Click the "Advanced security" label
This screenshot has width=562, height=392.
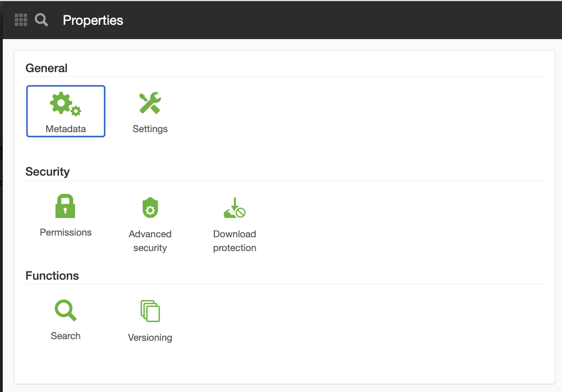coord(150,241)
